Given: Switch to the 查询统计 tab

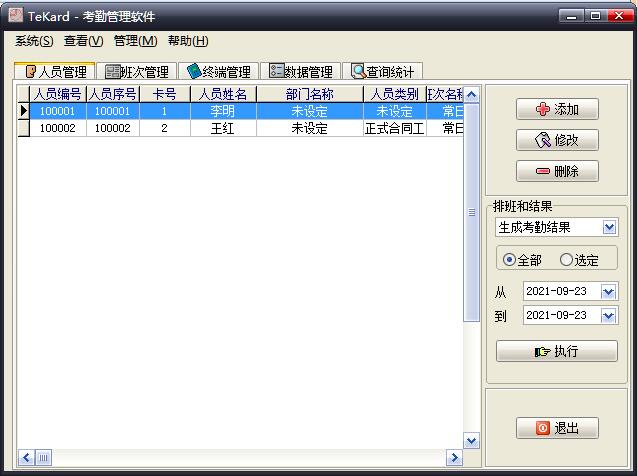Looking at the screenshot, I should pyautogui.click(x=383, y=71).
